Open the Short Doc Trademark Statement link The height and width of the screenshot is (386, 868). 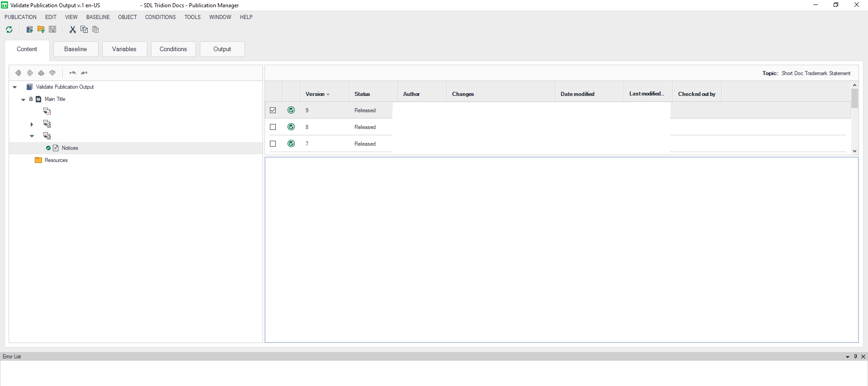[x=816, y=73]
